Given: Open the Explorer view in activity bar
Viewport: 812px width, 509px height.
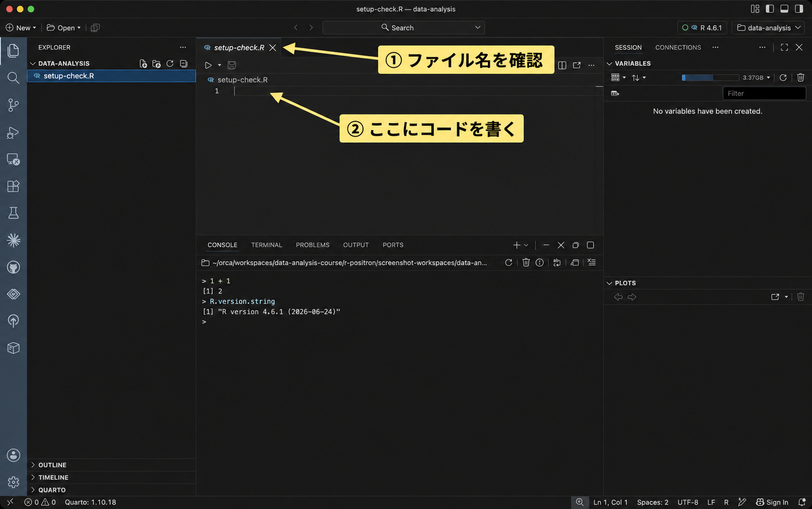Looking at the screenshot, I should point(13,51).
